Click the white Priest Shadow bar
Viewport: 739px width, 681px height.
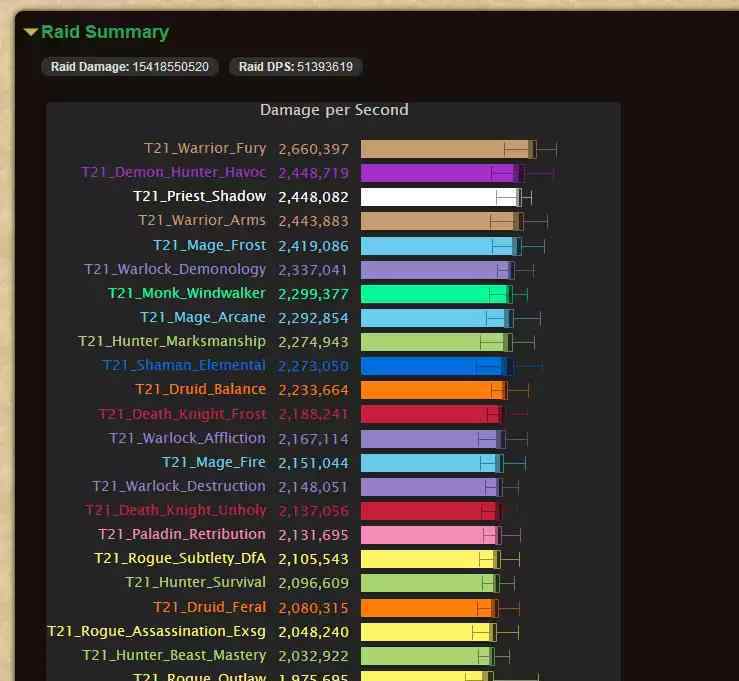coord(441,197)
